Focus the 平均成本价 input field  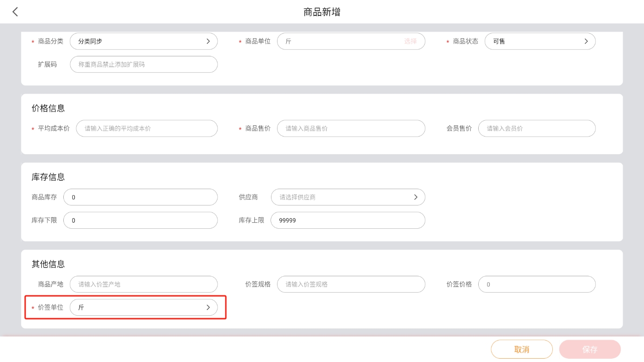point(147,129)
